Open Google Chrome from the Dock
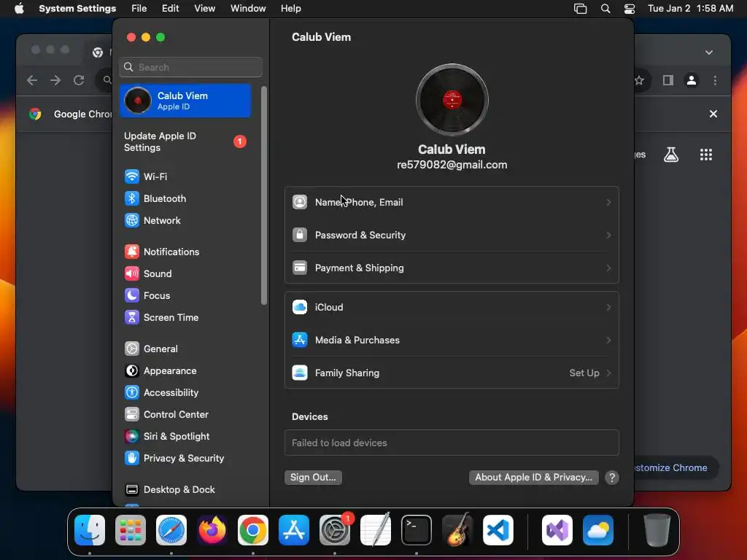The image size is (747, 560). 253,530
